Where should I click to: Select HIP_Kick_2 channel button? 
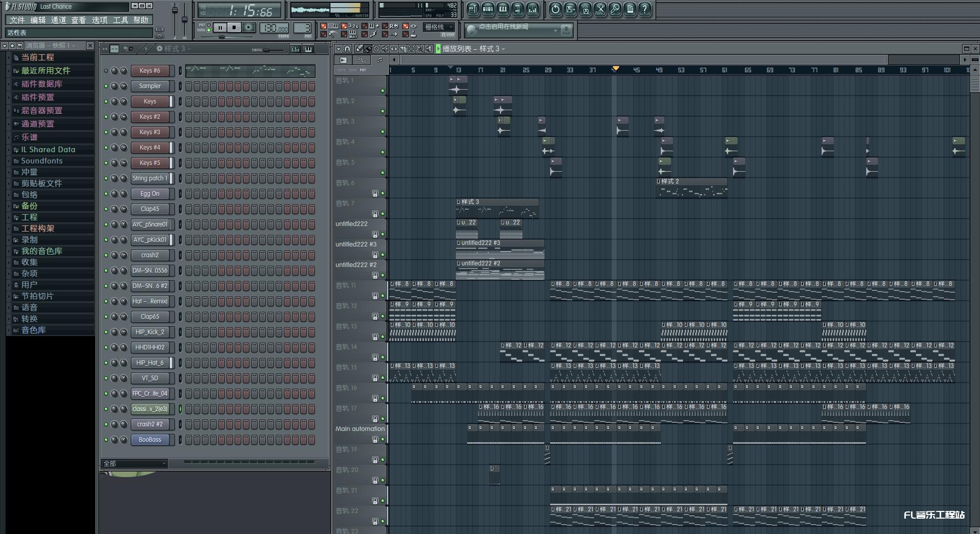coord(150,332)
